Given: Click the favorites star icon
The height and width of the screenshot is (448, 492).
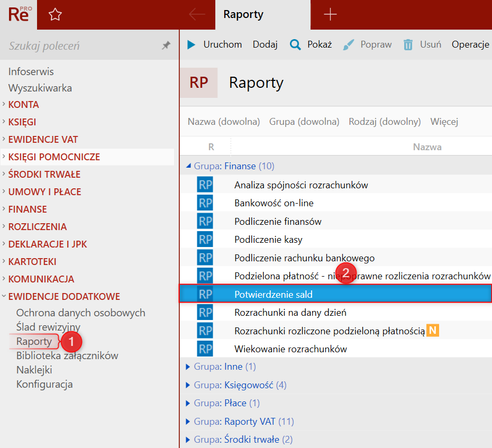Looking at the screenshot, I should (55, 15).
